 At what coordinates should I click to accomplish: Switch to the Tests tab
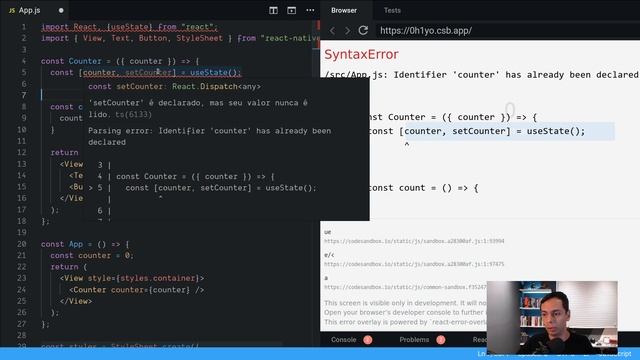click(x=392, y=10)
